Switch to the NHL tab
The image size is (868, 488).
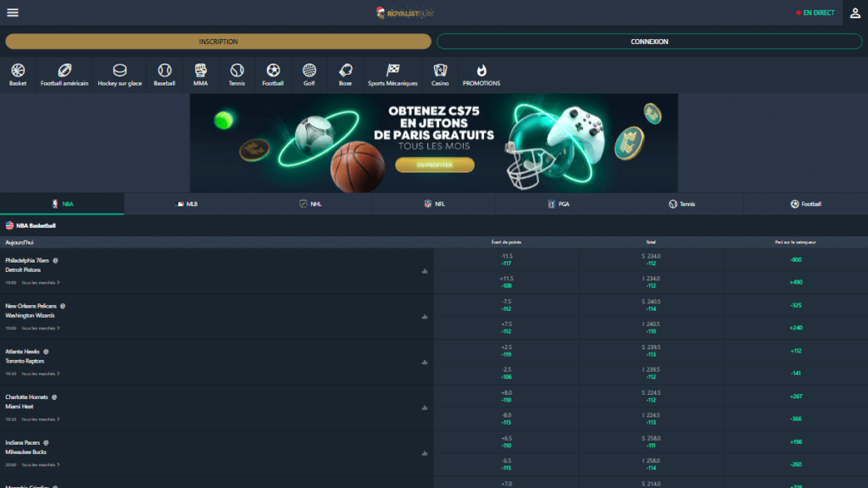(x=310, y=204)
